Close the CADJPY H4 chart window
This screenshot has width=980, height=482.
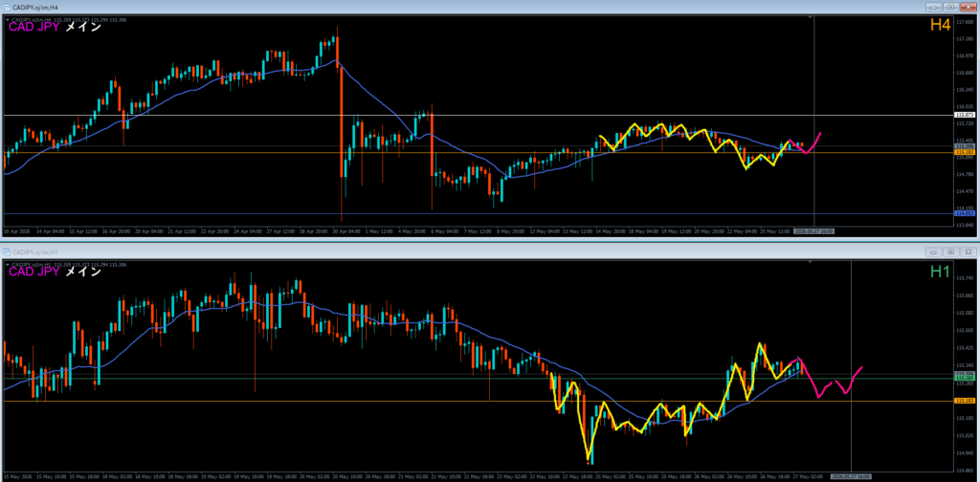pos(968,7)
